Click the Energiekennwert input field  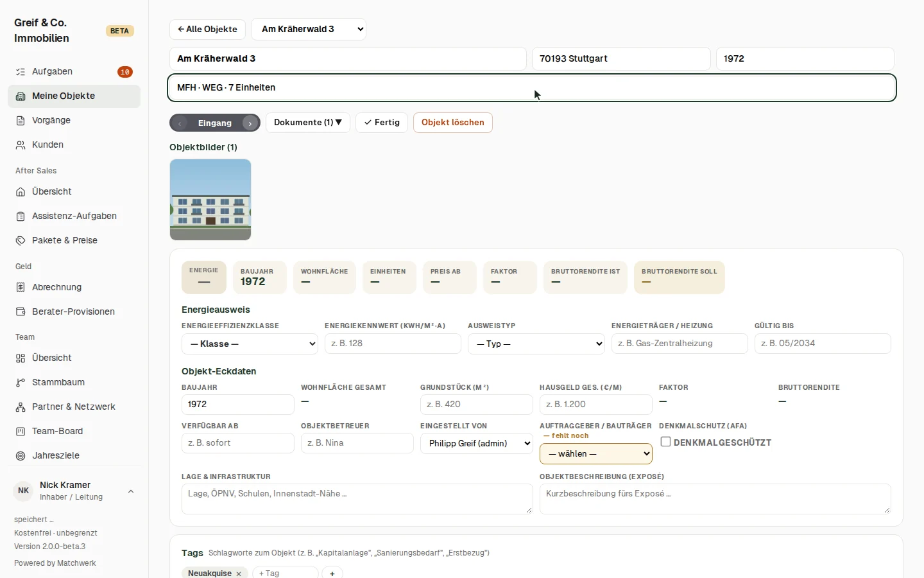point(393,344)
